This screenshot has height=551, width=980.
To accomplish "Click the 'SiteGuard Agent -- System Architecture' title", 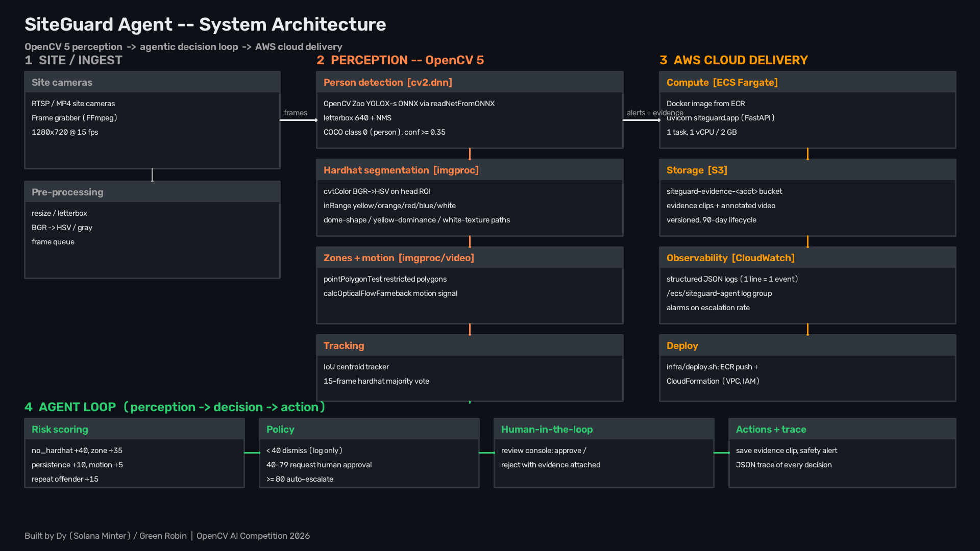I will click(x=205, y=24).
